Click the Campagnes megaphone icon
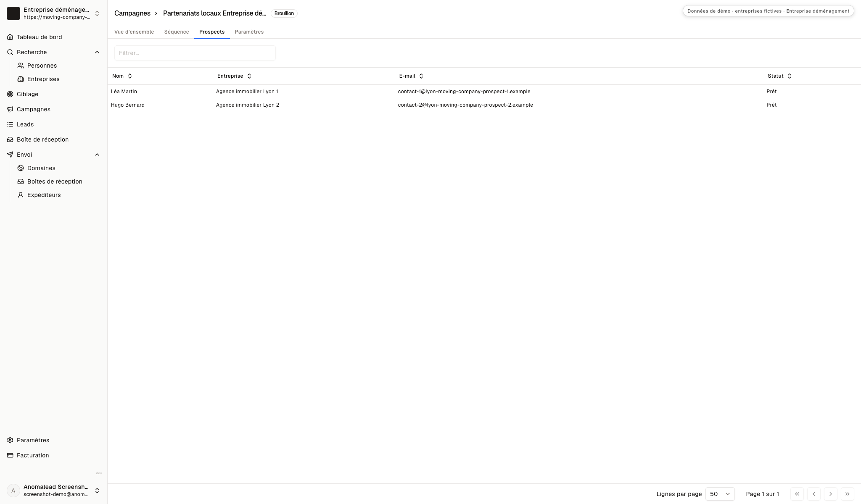Viewport: 861px width, 504px height. (10, 109)
